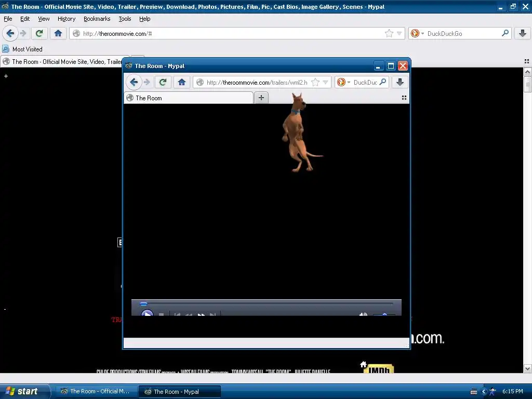Click the Back arrow in the main Mypal window
This screenshot has width=532, height=399.
click(10, 33)
